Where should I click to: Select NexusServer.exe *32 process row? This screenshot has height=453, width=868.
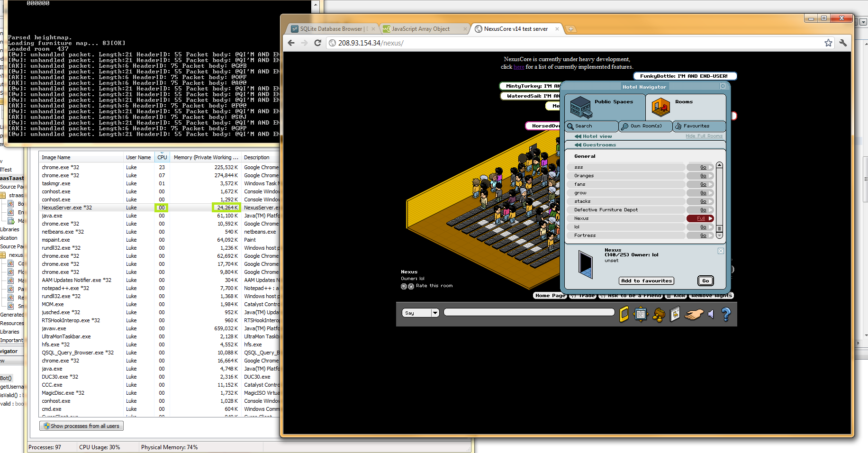160,208
